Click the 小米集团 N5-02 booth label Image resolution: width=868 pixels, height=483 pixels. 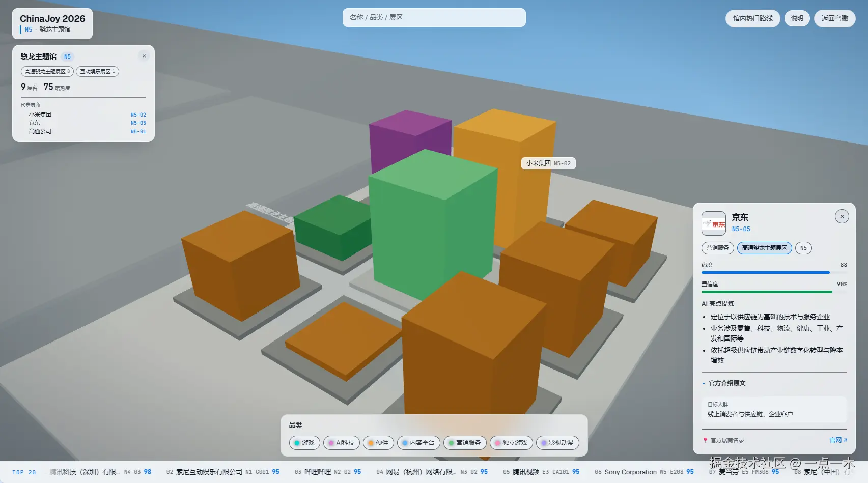point(548,163)
